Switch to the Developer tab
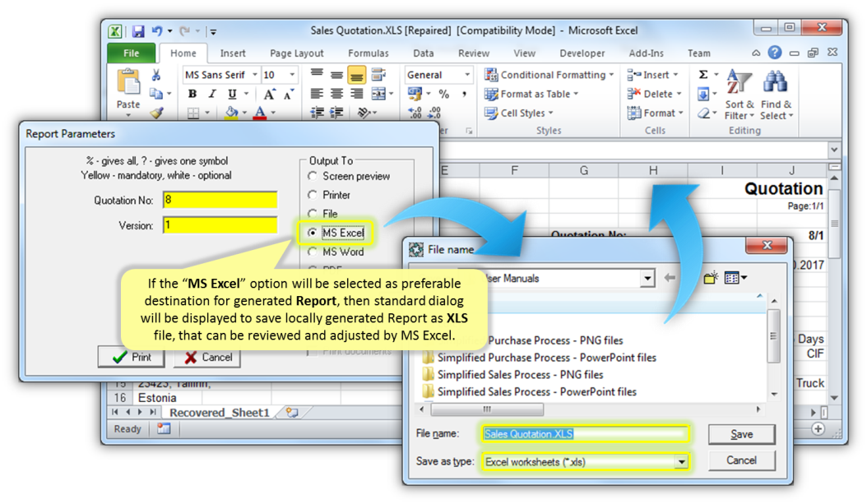The width and height of the screenshot is (867, 504). tap(582, 53)
